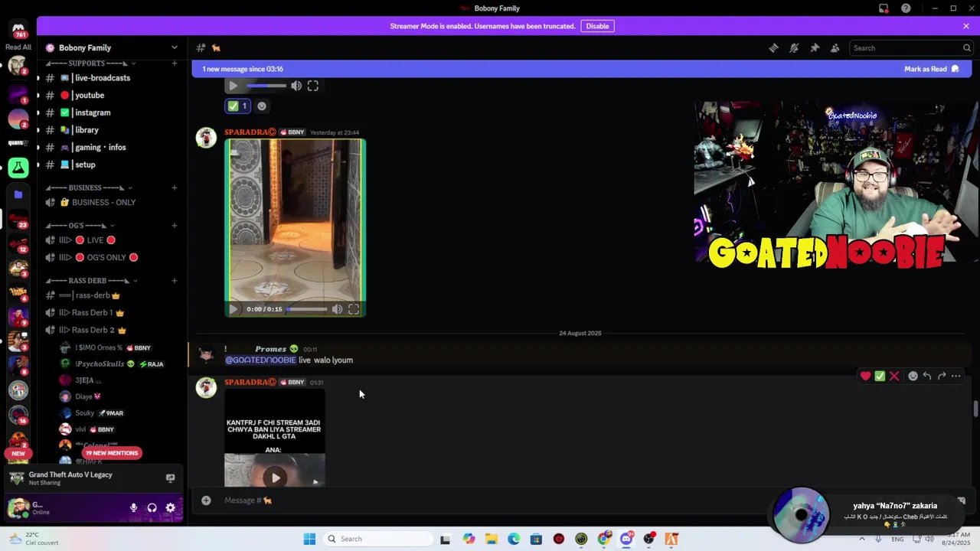Show pinned messages in the channel
The width and height of the screenshot is (980, 551).
pos(815,47)
